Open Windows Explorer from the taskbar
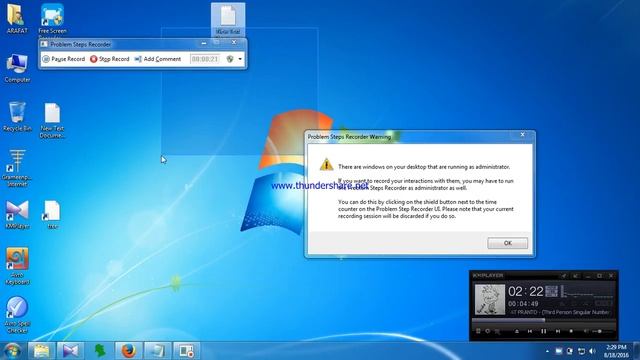The height and width of the screenshot is (360, 640). point(42,351)
